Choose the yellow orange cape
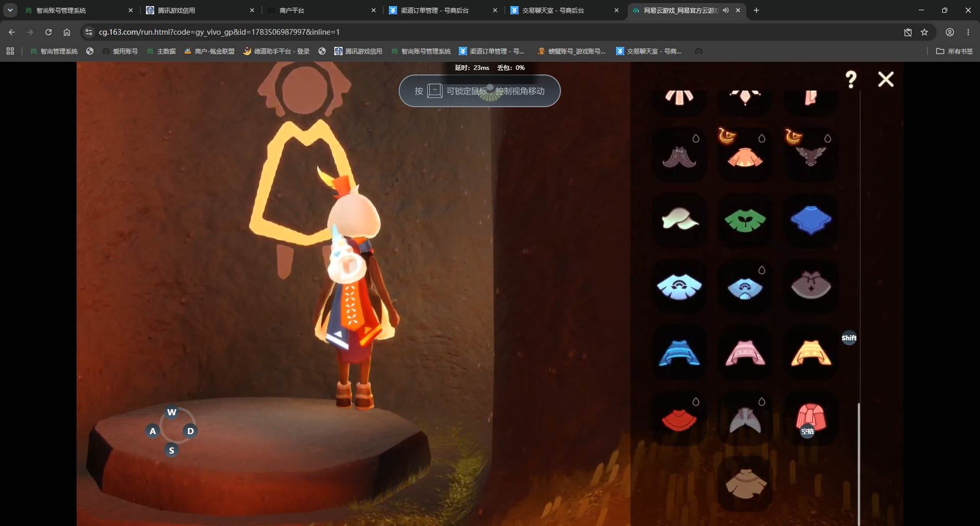The width and height of the screenshot is (980, 526). coord(811,353)
